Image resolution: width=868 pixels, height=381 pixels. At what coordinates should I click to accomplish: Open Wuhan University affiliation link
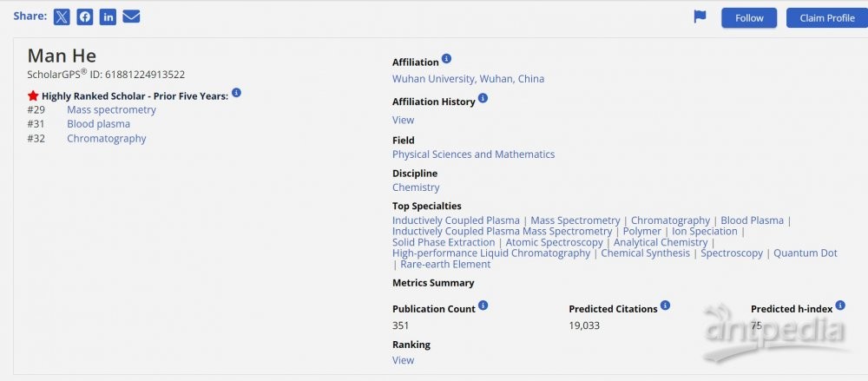(469, 79)
